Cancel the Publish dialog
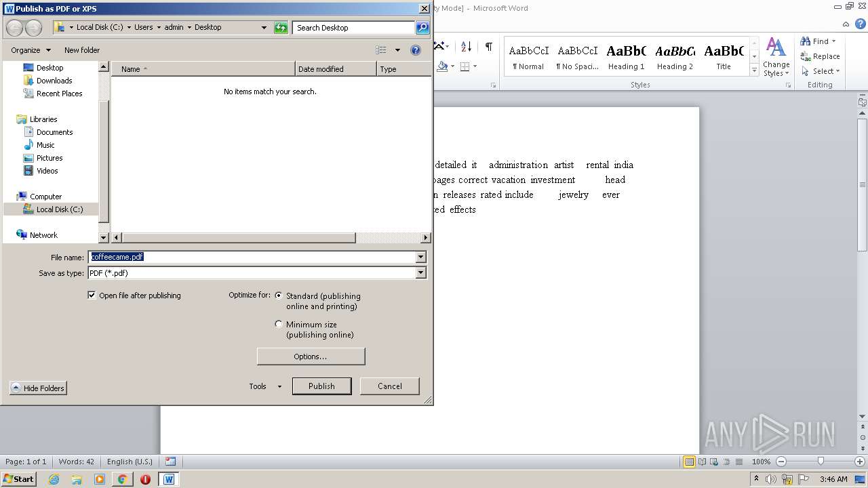 389,386
